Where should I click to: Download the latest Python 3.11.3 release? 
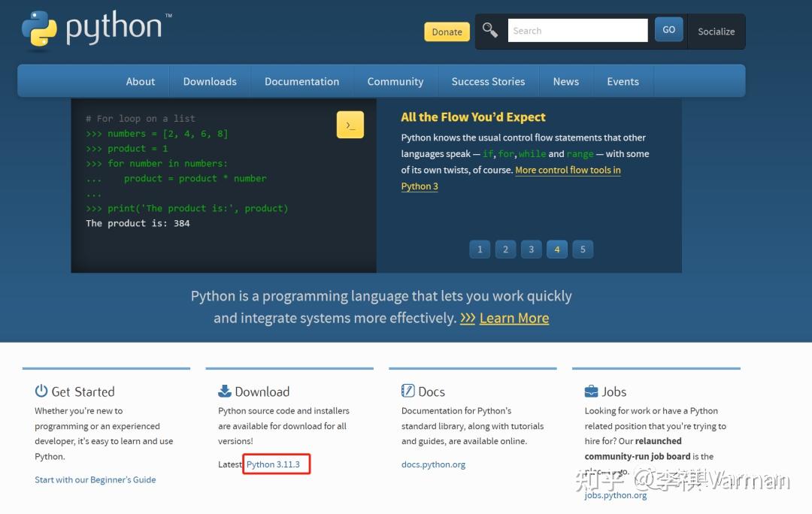(x=276, y=464)
